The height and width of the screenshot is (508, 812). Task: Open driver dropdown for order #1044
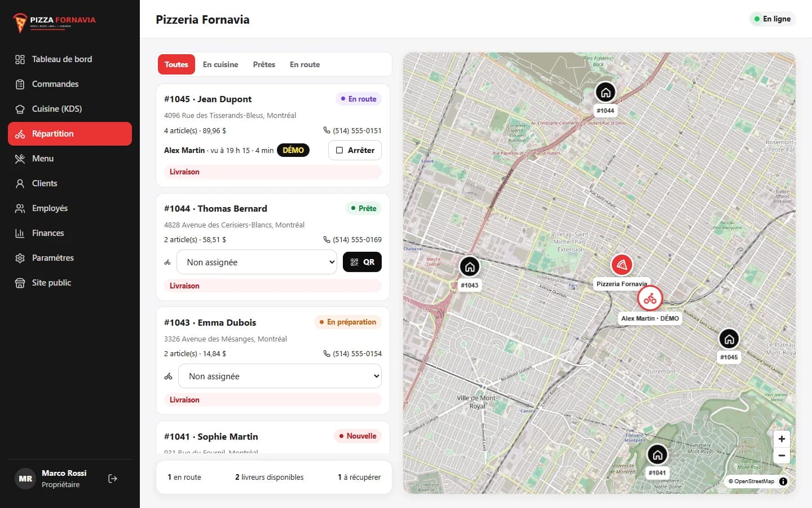(x=257, y=262)
